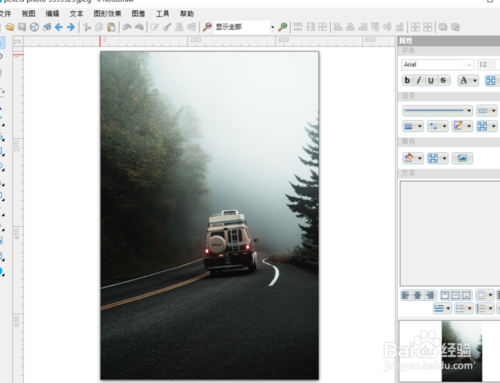Image resolution: width=500 pixels, height=383 pixels.
Task: Click the redo arrow icon
Action: click(139, 27)
